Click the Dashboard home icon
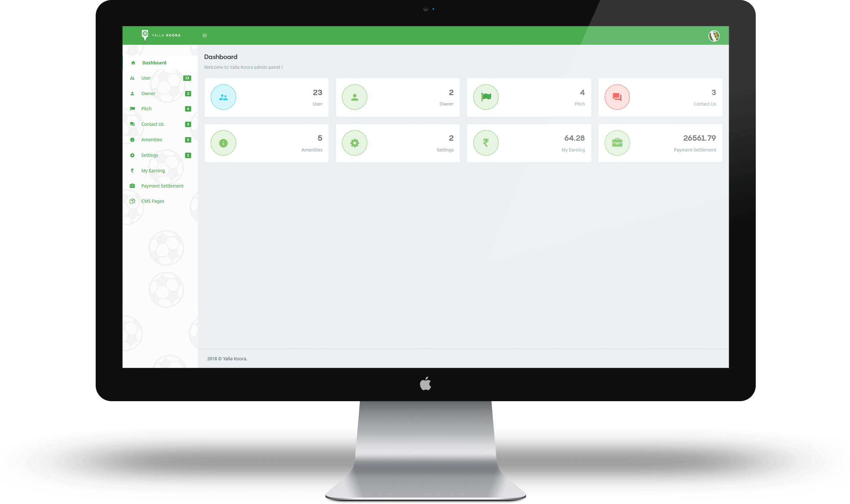Image resolution: width=850 pixels, height=504 pixels. 133,62
